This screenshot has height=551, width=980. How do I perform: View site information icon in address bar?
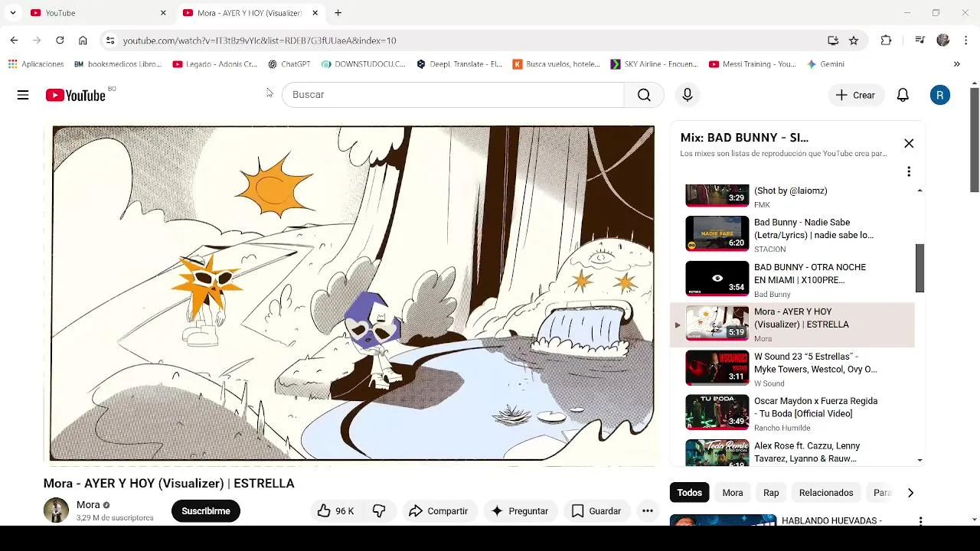coord(110,41)
